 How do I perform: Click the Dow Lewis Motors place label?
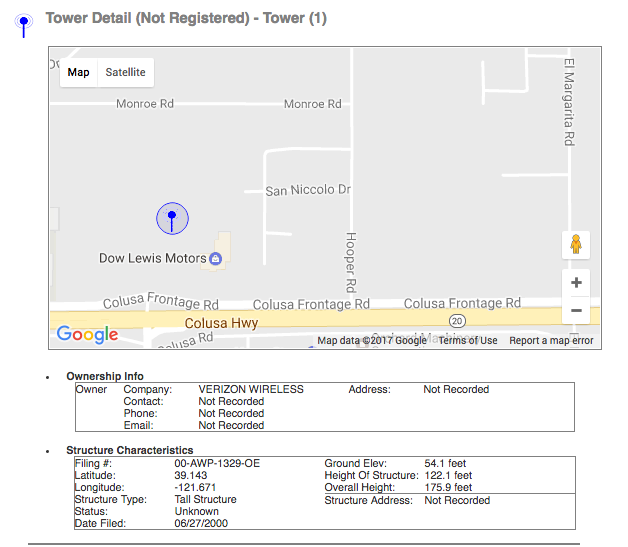[x=152, y=258]
